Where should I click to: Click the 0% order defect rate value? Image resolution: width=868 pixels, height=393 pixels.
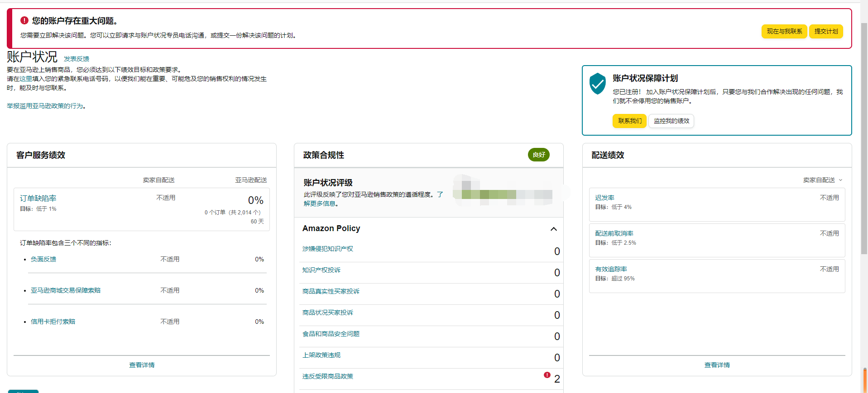256,200
